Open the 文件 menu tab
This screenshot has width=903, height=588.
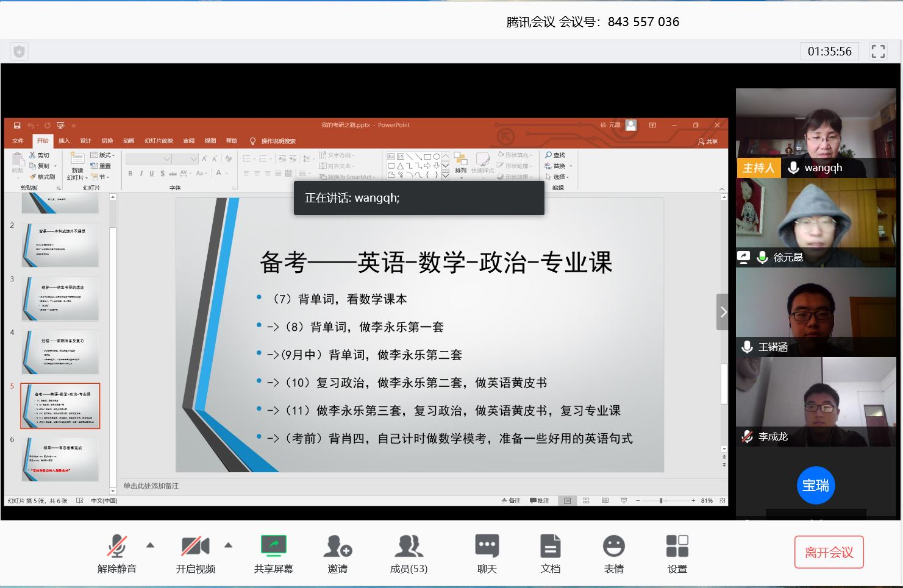tap(18, 141)
